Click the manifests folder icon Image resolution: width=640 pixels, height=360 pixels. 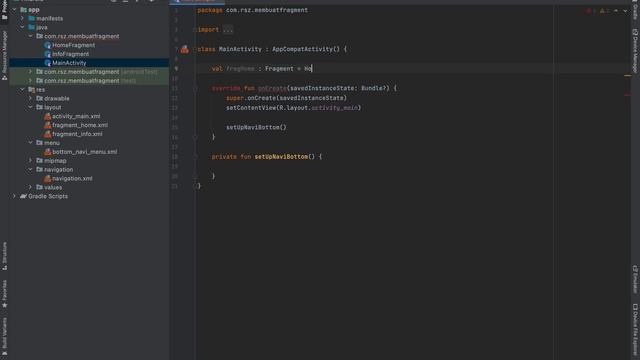[x=31, y=18]
